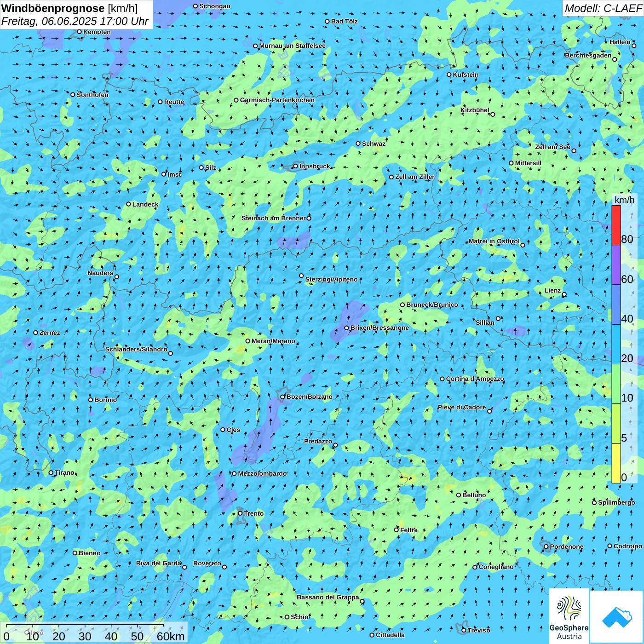Click the 'Spilimbergo' label

pos(616,502)
